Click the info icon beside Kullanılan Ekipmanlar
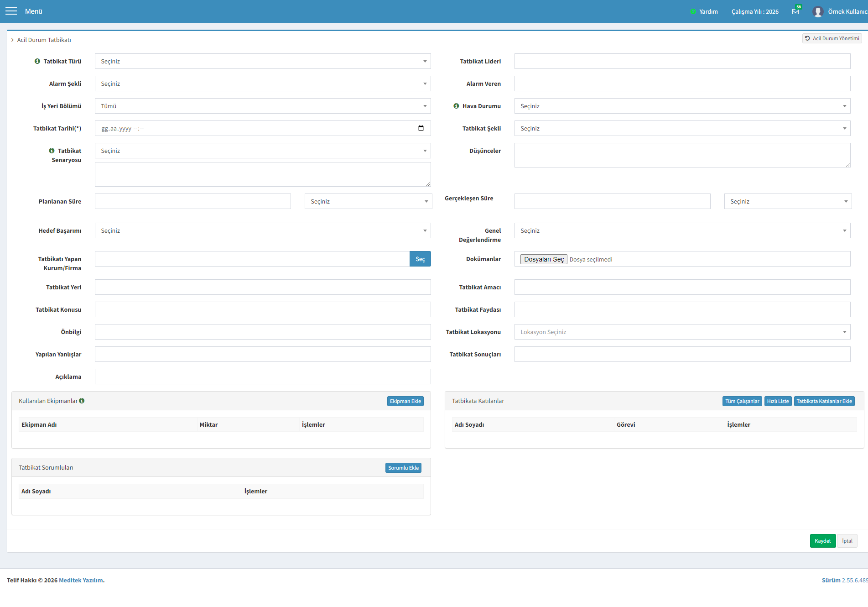868x607 pixels. point(82,401)
